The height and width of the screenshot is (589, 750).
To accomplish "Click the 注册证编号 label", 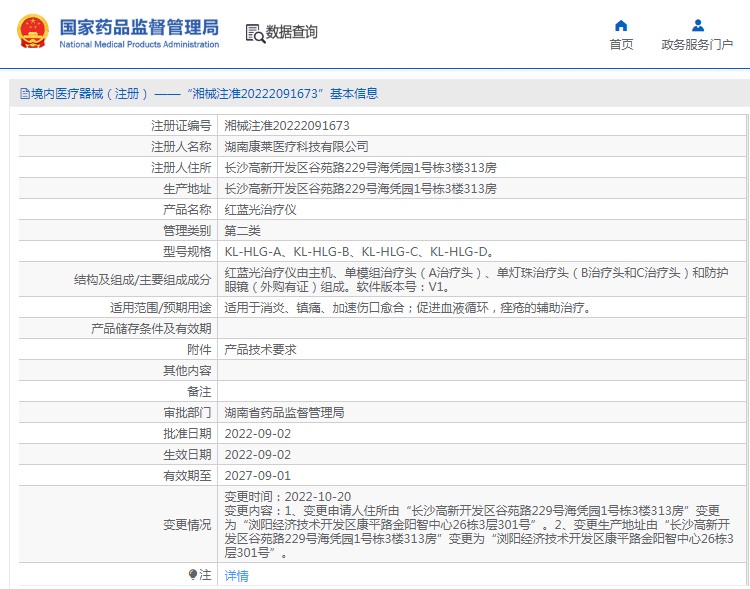I will point(181,125).
